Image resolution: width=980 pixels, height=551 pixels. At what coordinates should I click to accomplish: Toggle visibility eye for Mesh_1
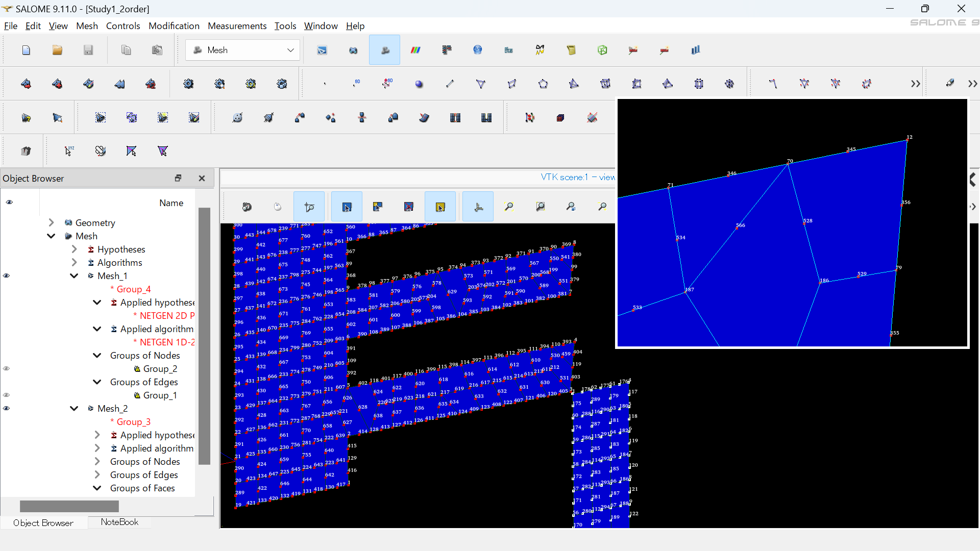(7, 275)
